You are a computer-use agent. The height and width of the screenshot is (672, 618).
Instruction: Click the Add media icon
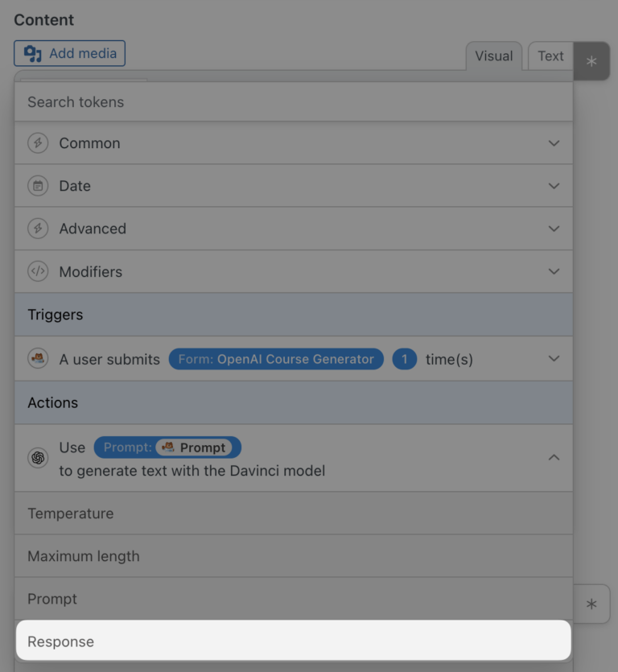(x=31, y=53)
